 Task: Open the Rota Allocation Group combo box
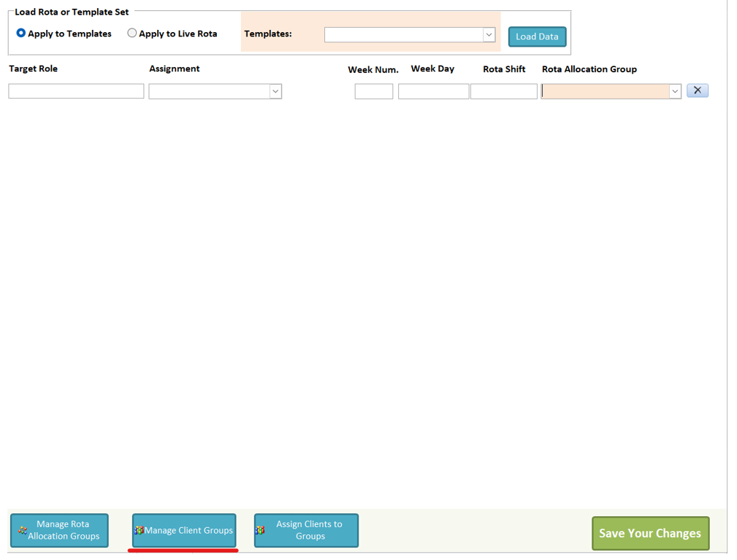[x=611, y=91]
